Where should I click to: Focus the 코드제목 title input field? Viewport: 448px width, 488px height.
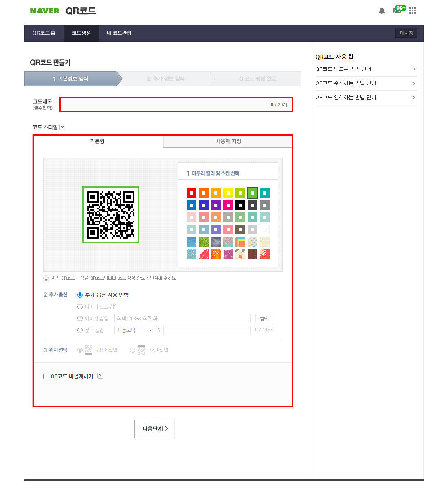(176, 105)
